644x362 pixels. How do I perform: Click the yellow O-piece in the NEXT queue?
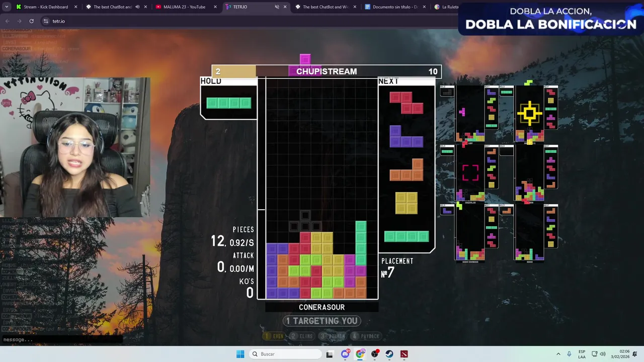(x=406, y=203)
